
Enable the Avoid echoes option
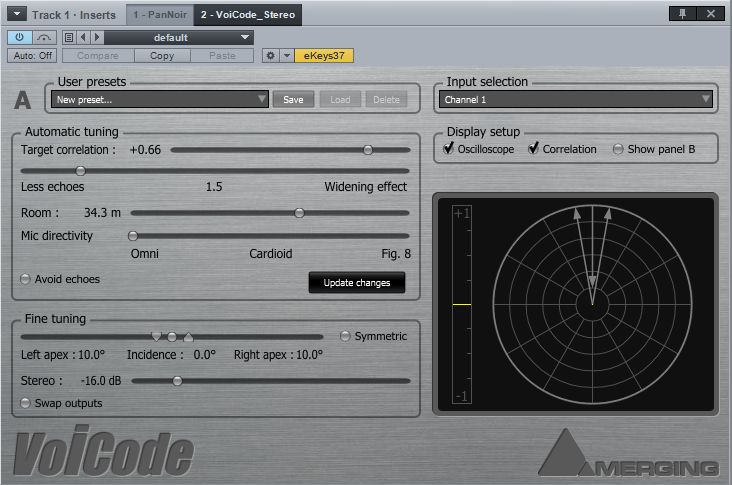point(25,279)
